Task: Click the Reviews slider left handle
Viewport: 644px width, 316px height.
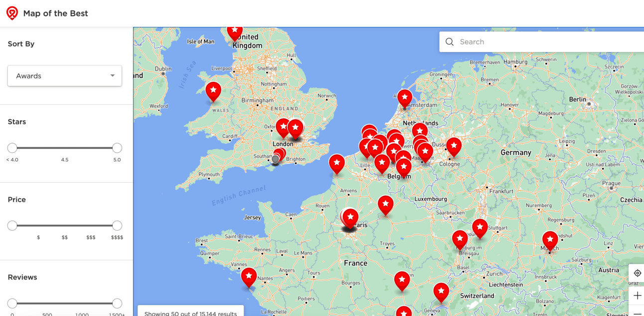Action: pos(12,303)
